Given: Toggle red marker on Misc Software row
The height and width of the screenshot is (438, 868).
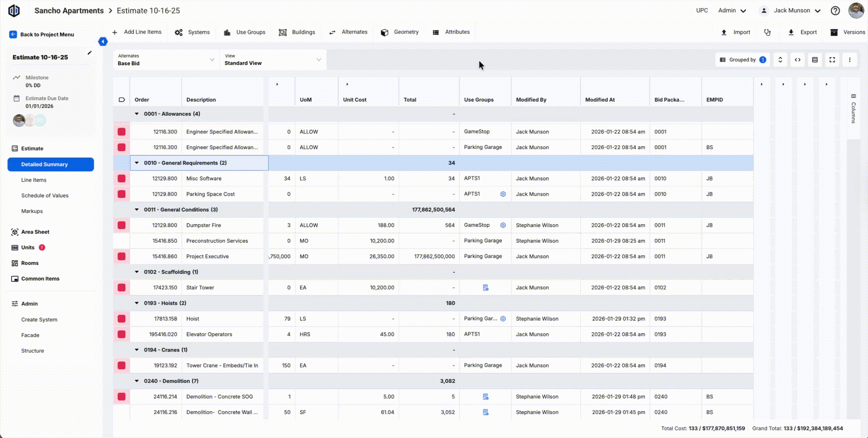Looking at the screenshot, I should 122,178.
